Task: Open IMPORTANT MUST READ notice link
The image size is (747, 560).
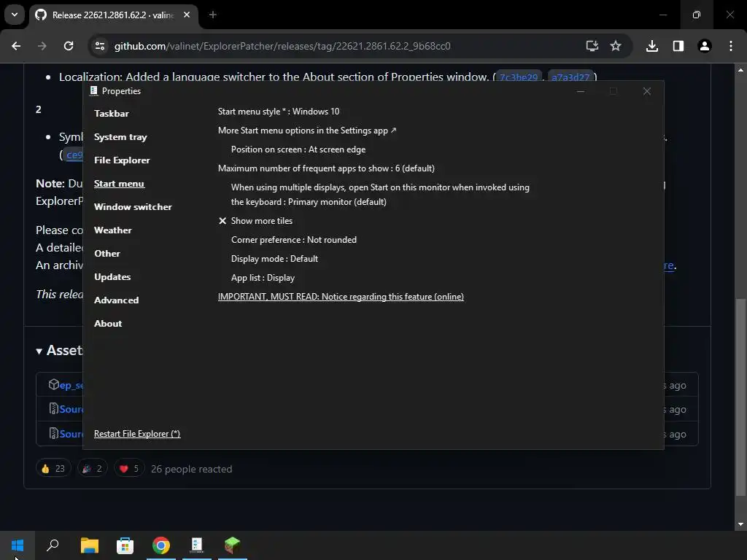Action: [x=341, y=297]
